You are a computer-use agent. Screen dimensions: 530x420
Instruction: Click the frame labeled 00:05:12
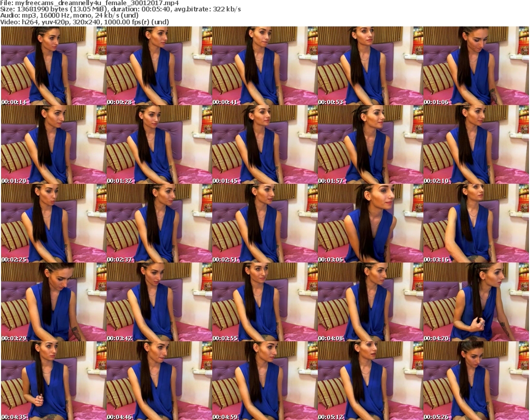(x=370, y=381)
